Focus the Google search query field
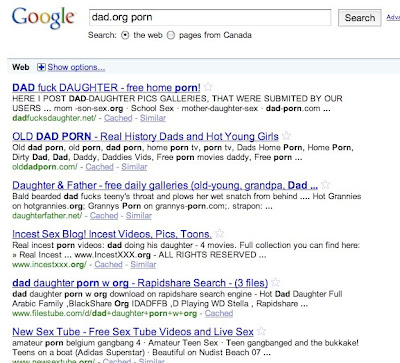Viewport: 400px width, 363px height. 210,17
